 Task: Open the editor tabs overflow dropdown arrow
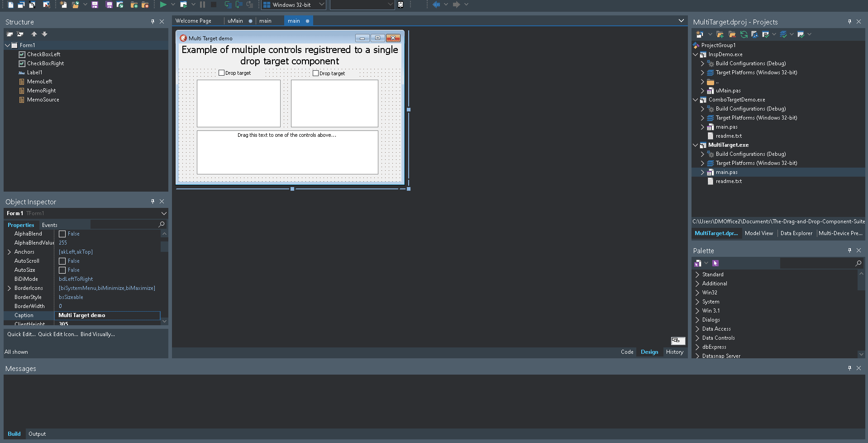tap(681, 21)
